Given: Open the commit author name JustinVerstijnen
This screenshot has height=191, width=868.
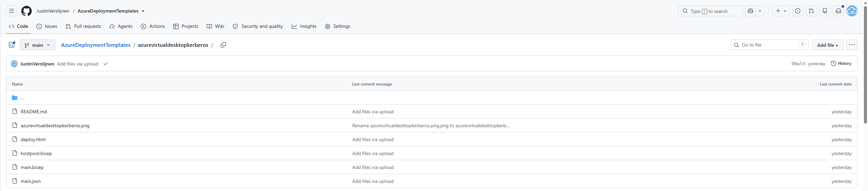Looking at the screenshot, I should coord(37,64).
